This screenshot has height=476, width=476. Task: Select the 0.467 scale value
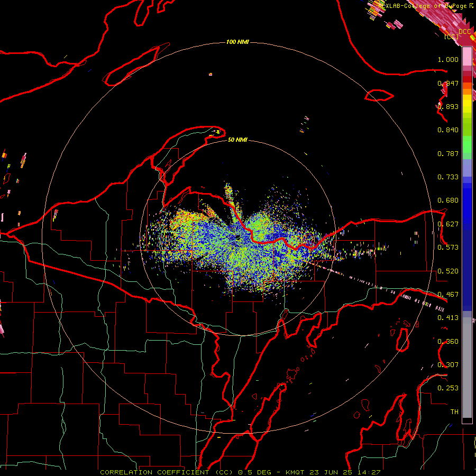tap(448, 295)
